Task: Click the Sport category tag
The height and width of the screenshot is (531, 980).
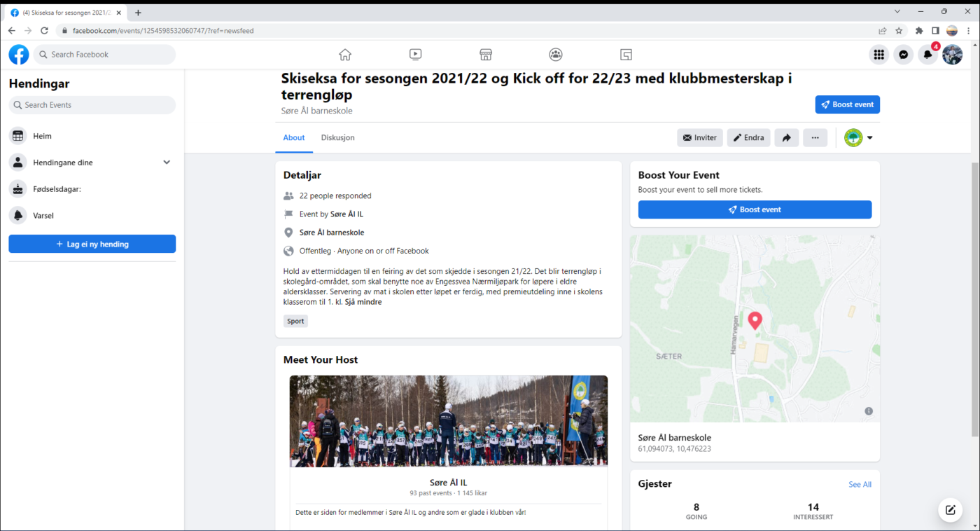Action: coord(295,322)
